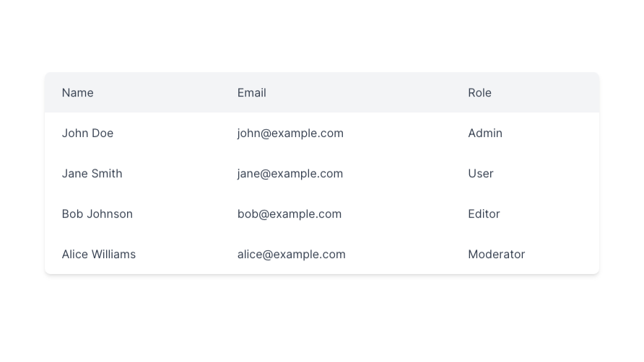Choose the row with the Editor role
This screenshot has height=362, width=644.
point(484,214)
